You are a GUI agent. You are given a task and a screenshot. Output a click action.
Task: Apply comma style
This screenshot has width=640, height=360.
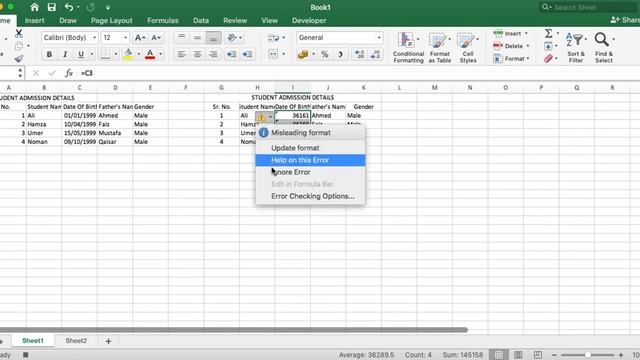[x=340, y=54]
